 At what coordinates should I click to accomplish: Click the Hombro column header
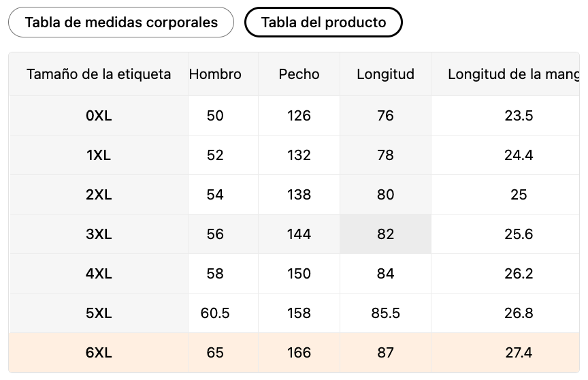tap(215, 74)
